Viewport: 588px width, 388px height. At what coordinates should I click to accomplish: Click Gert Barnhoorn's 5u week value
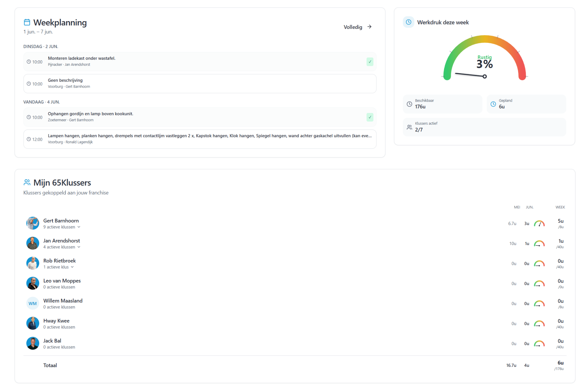pyautogui.click(x=560, y=221)
